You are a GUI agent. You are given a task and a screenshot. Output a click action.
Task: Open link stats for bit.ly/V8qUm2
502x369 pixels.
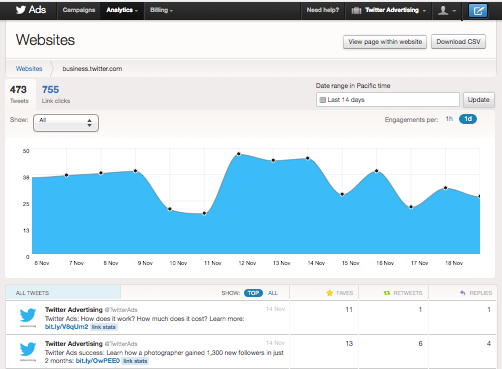click(104, 327)
